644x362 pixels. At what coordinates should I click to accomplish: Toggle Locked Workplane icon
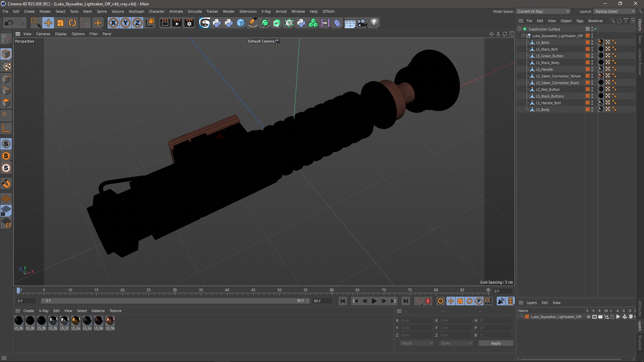6,211
